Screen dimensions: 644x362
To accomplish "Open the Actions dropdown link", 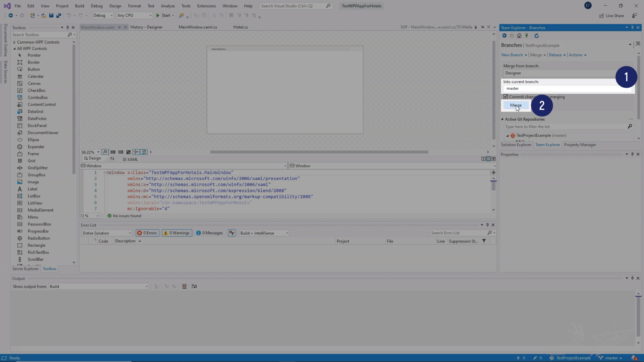I will (577, 55).
